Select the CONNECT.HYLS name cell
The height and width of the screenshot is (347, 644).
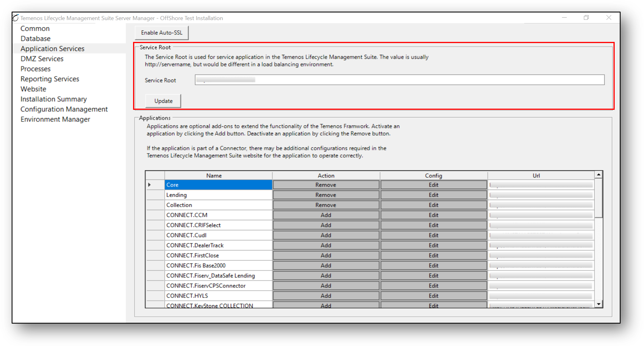click(x=218, y=295)
